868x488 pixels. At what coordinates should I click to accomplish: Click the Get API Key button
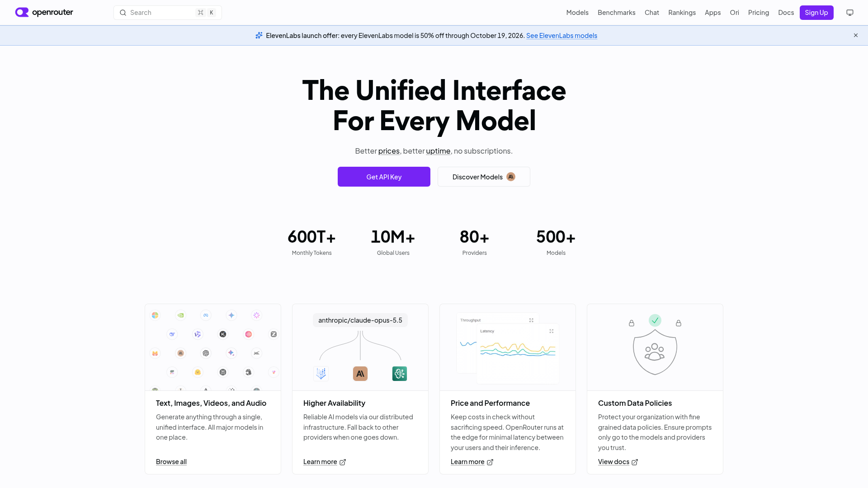[384, 177]
